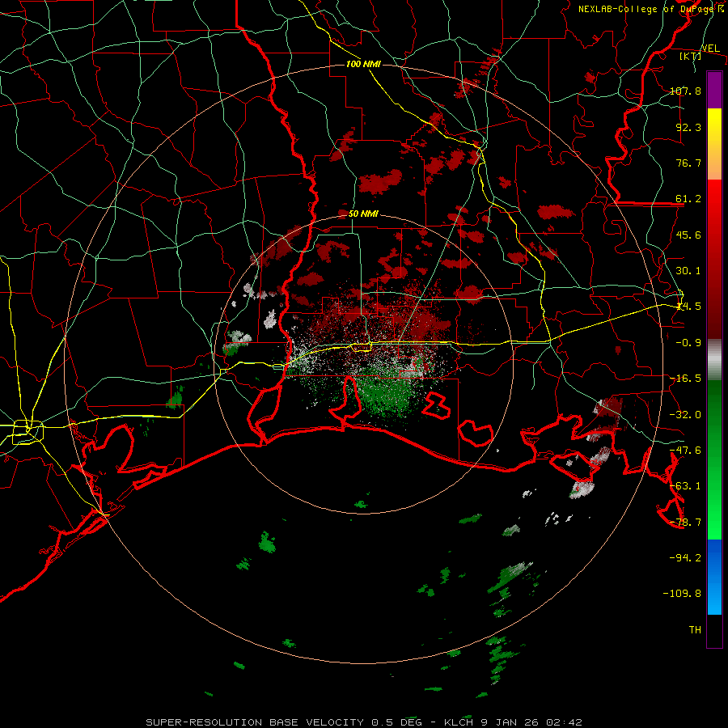Select the 14.5 velocity scale value
Image resolution: width=728 pixels, height=728 pixels.
[688, 307]
